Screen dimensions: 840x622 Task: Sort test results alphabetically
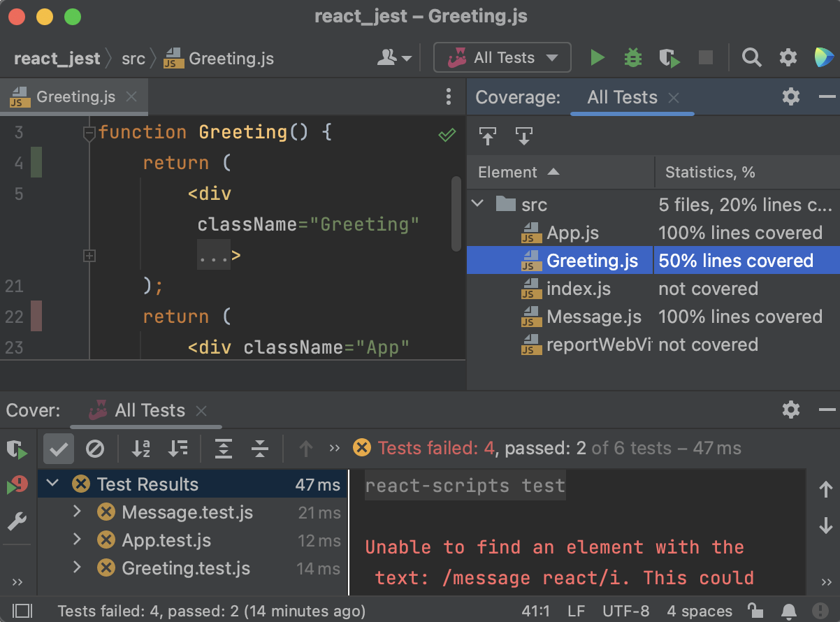pyautogui.click(x=141, y=449)
